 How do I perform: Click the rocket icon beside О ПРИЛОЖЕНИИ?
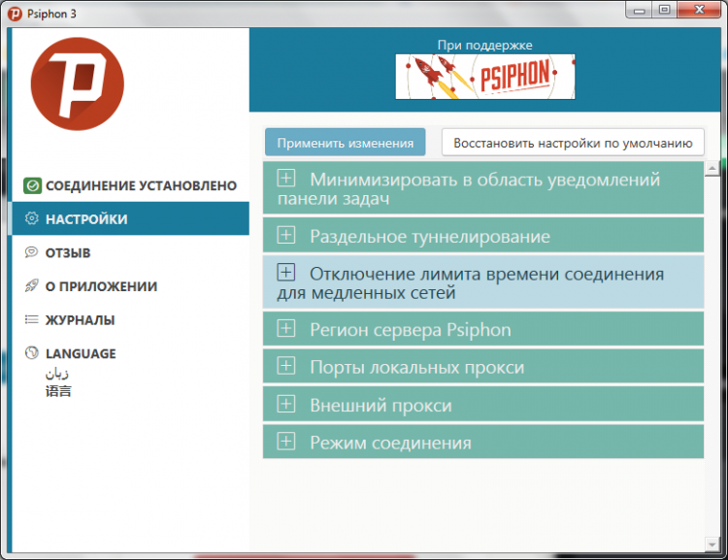(x=32, y=286)
